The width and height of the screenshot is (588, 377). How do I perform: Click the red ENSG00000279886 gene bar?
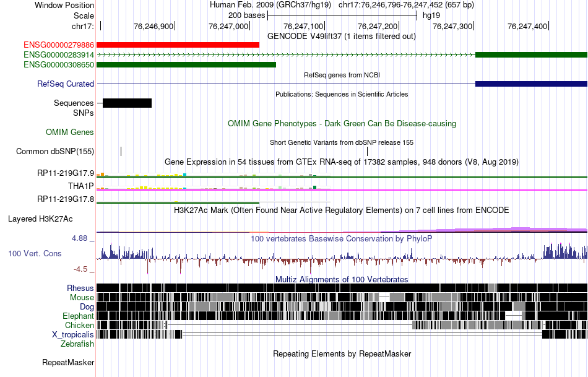point(178,45)
